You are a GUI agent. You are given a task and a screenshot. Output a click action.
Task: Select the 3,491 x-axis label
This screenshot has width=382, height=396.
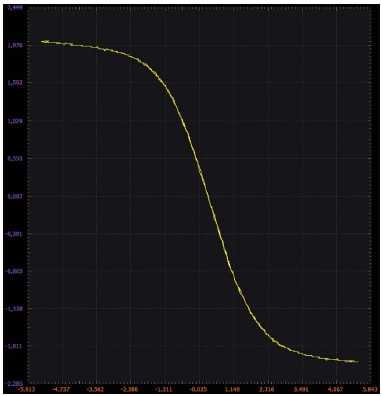coord(303,389)
